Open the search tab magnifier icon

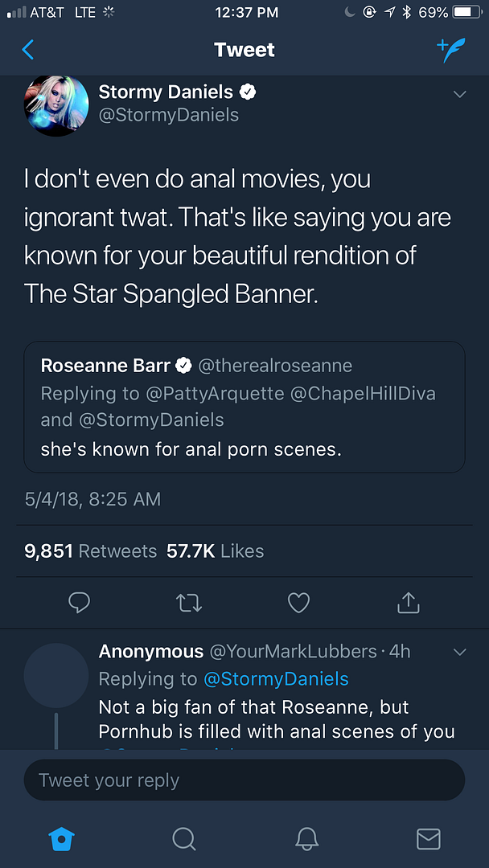click(x=184, y=839)
